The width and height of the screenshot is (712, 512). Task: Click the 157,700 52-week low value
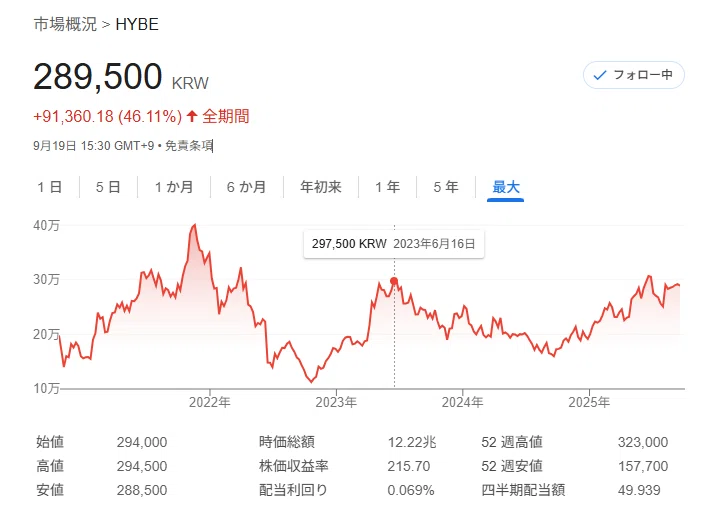(x=643, y=466)
